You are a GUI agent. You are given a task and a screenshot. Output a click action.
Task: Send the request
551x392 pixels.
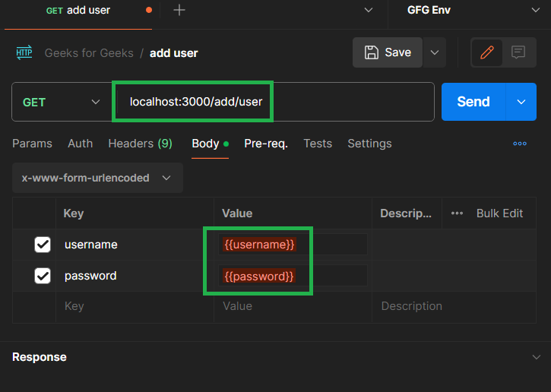click(x=473, y=102)
